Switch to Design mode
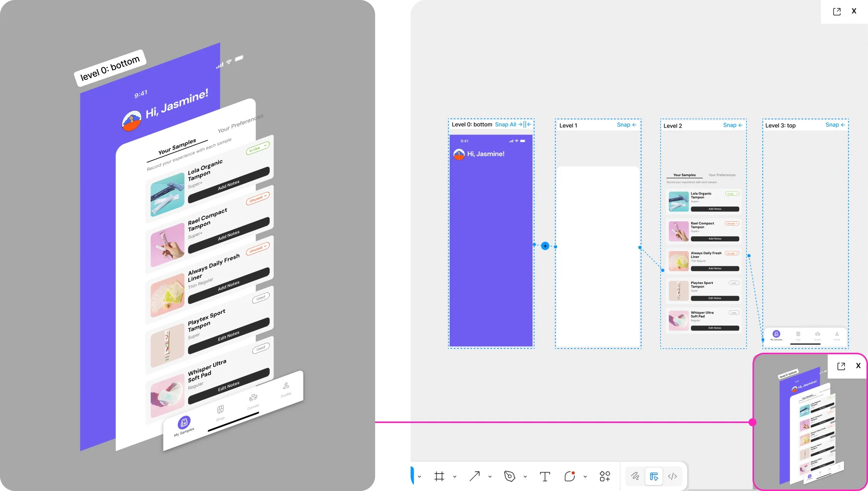The image size is (868, 491). (x=654, y=476)
